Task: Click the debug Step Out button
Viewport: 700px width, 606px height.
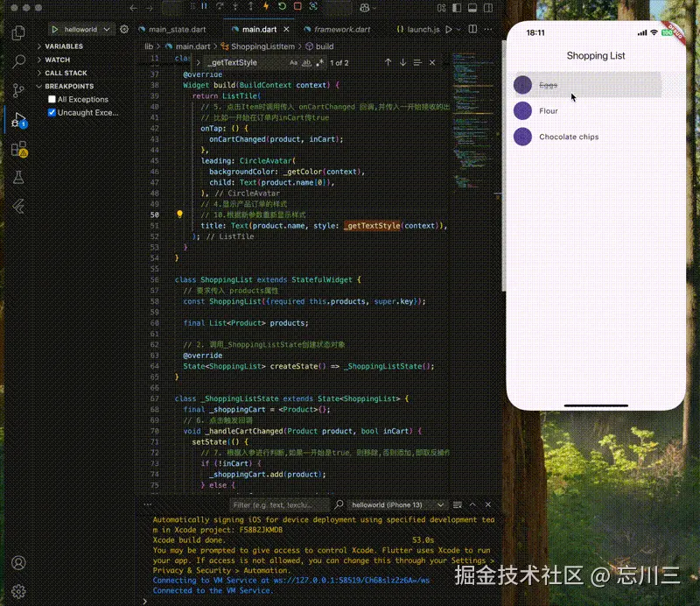Action: pos(251,6)
